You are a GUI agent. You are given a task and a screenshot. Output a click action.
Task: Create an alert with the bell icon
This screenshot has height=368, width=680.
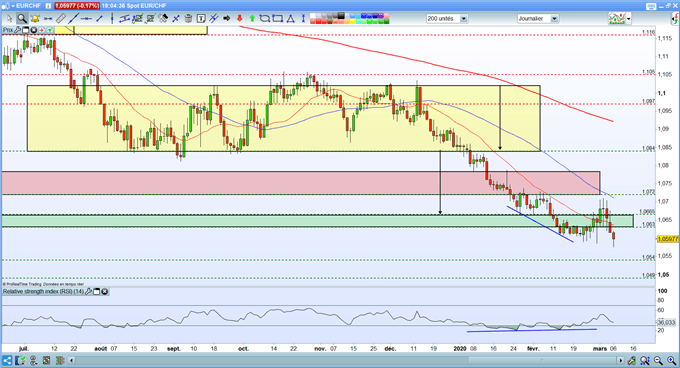[35, 19]
